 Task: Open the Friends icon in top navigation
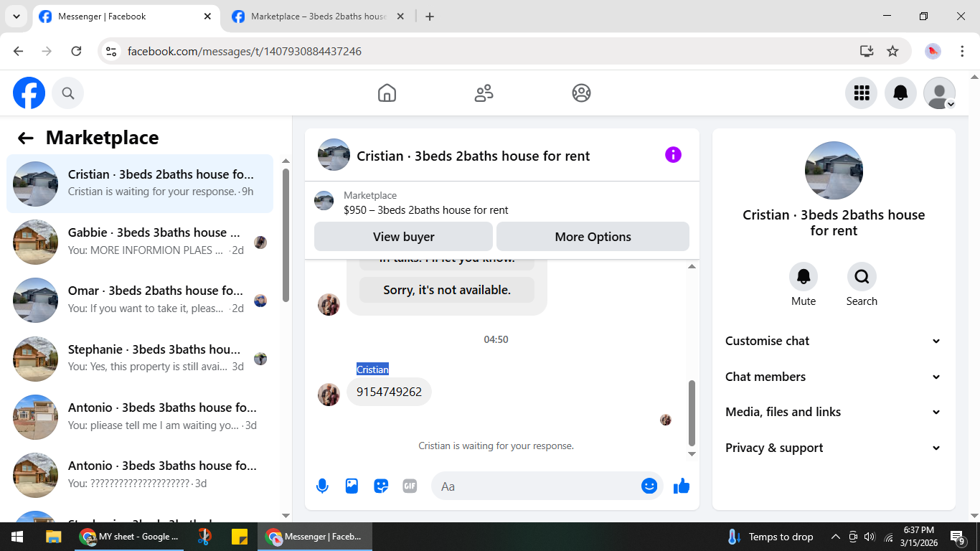tap(484, 93)
